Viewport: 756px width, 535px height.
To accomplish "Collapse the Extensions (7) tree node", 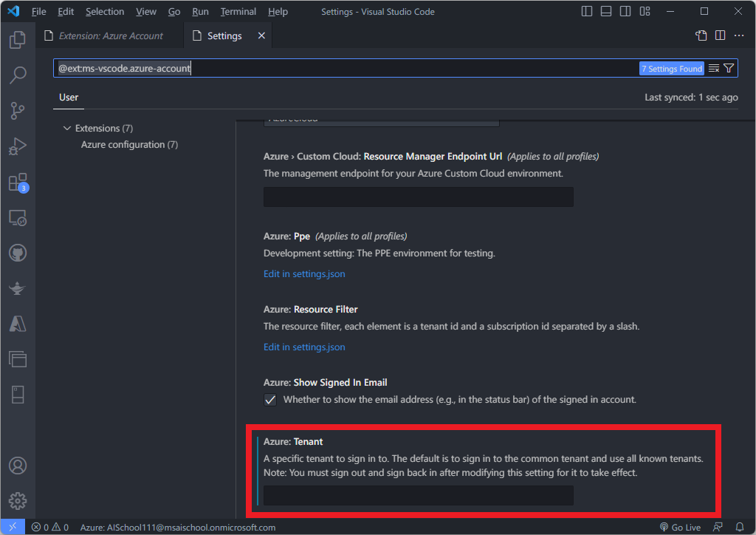I will click(67, 129).
